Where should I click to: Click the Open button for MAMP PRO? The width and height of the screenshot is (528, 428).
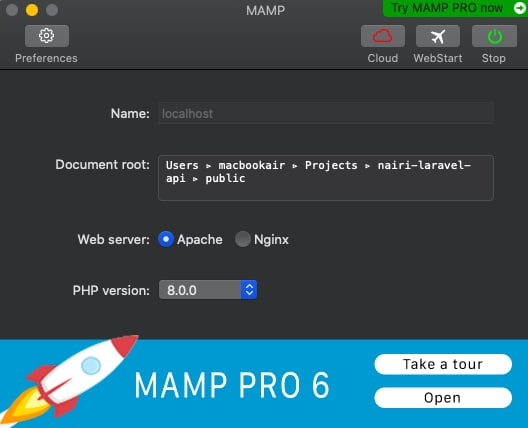point(443,398)
